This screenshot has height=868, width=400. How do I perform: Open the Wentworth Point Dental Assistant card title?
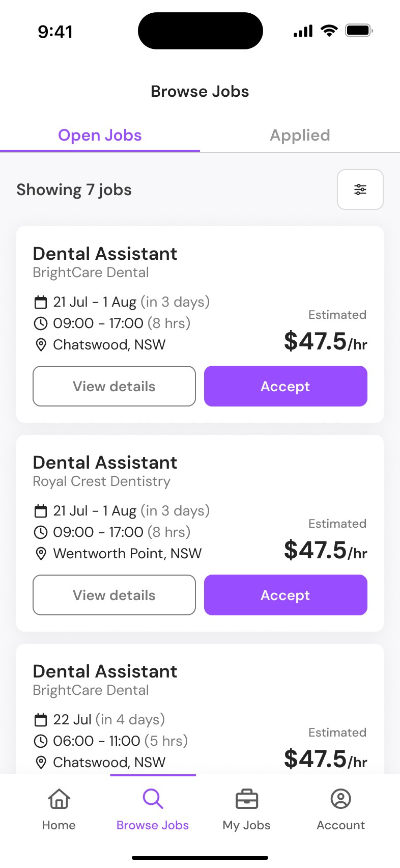click(105, 463)
